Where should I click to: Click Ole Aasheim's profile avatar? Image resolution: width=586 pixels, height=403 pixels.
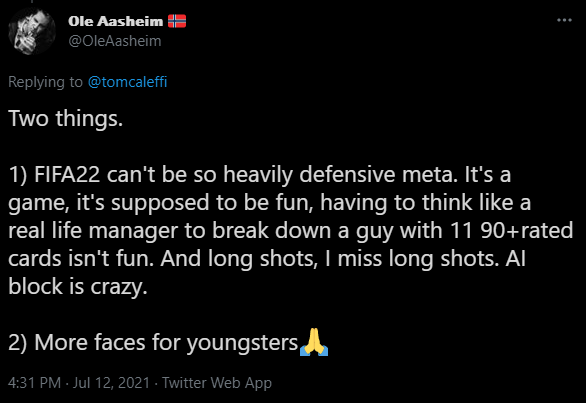pyautogui.click(x=32, y=31)
